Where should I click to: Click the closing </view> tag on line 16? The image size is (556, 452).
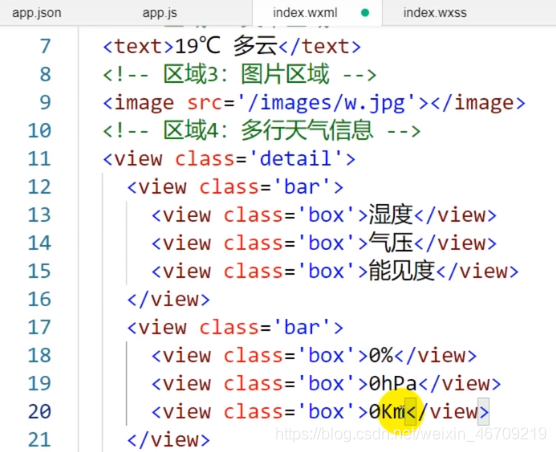[168, 300]
